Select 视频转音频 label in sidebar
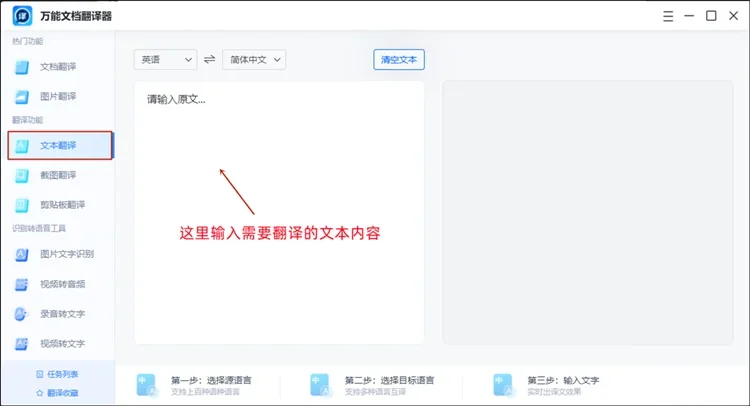The image size is (750, 406). (x=63, y=285)
